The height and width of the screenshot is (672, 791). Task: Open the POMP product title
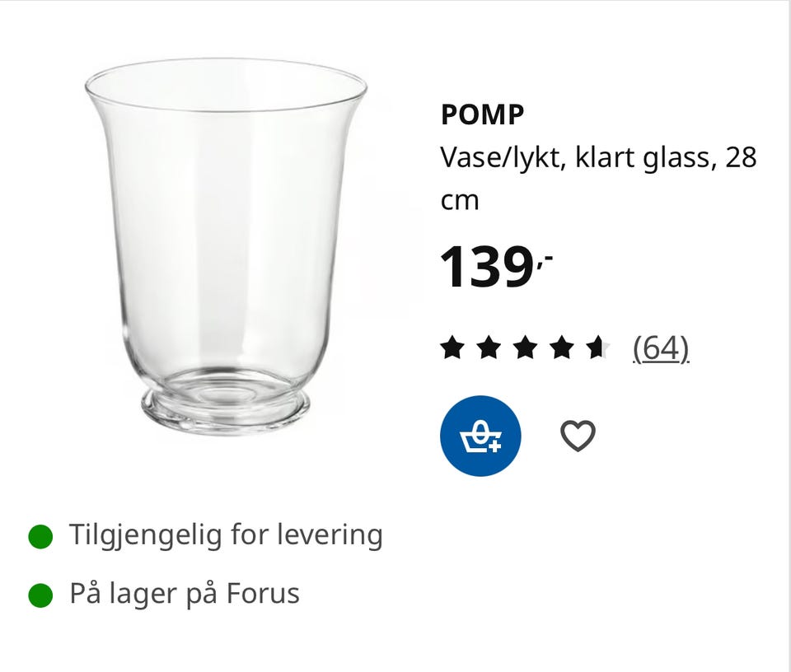pos(482,115)
